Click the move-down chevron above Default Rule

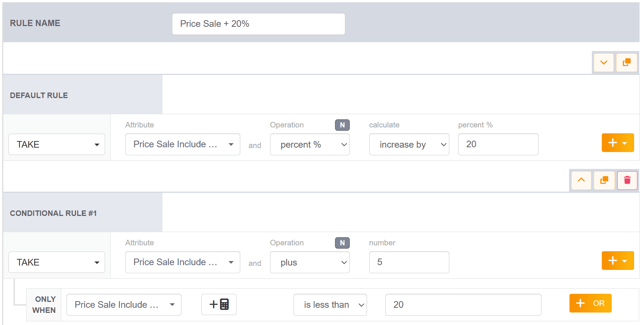[x=603, y=63]
